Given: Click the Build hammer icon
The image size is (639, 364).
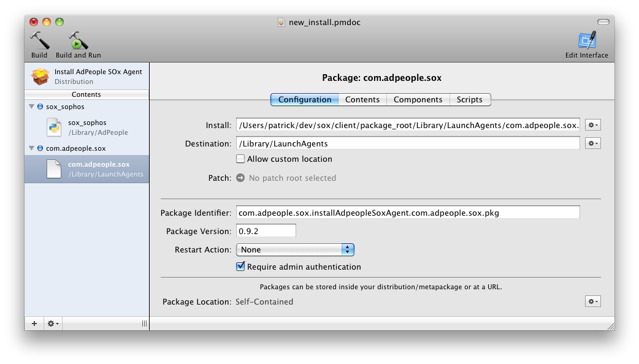Looking at the screenshot, I should click(39, 40).
